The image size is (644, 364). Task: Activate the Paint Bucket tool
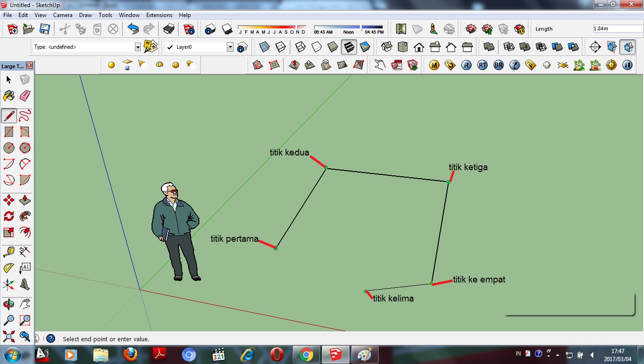point(8,94)
